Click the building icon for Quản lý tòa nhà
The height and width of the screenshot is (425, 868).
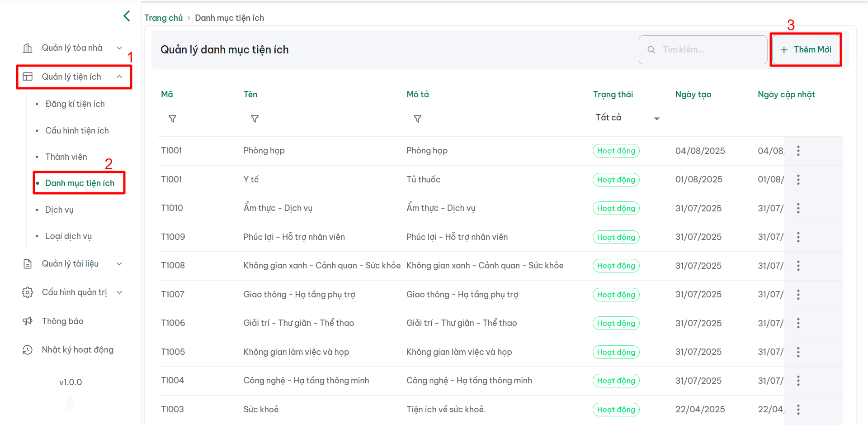point(28,48)
